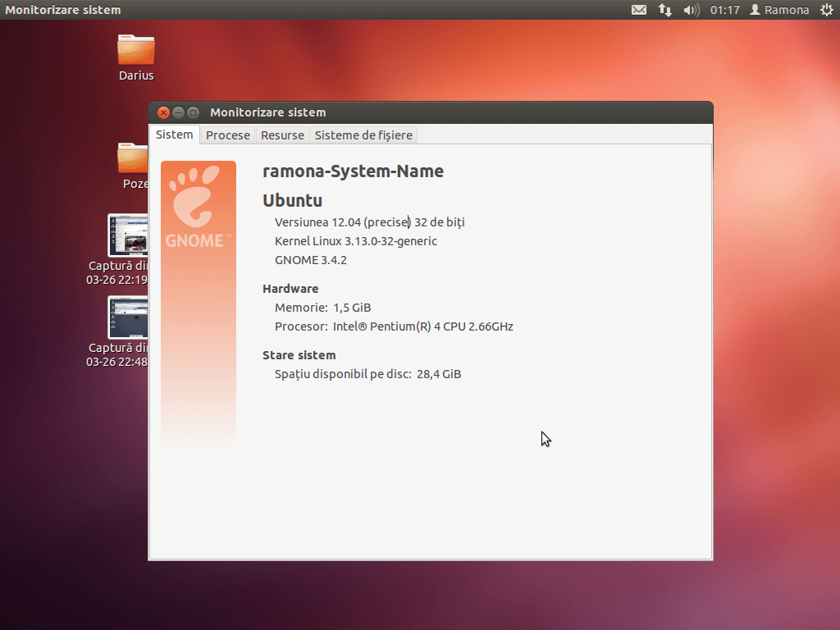Select the Sistem tab

click(175, 135)
